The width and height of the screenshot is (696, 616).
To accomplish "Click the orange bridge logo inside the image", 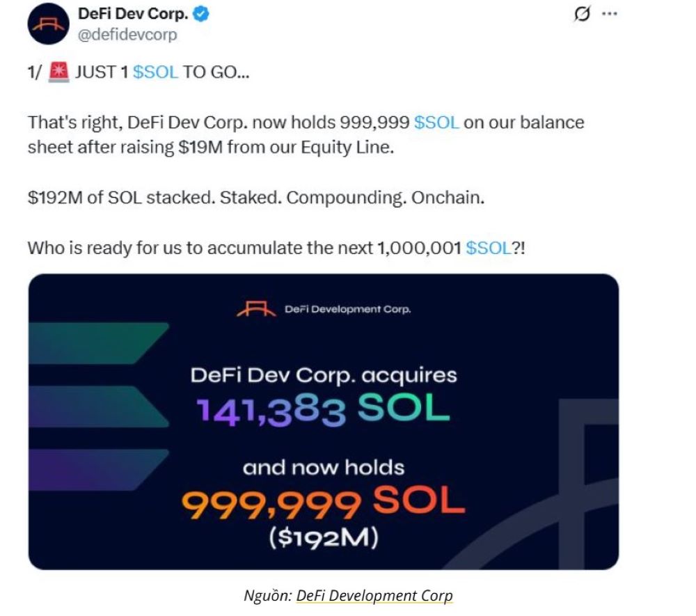I will [x=256, y=308].
